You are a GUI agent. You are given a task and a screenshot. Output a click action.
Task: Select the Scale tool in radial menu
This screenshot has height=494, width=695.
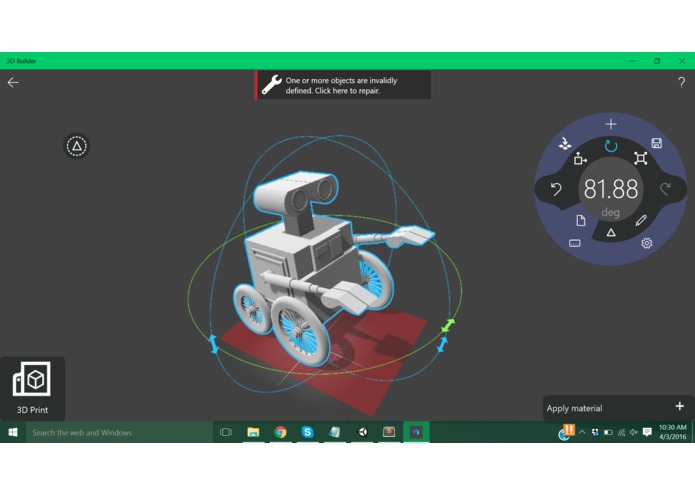coord(640,158)
